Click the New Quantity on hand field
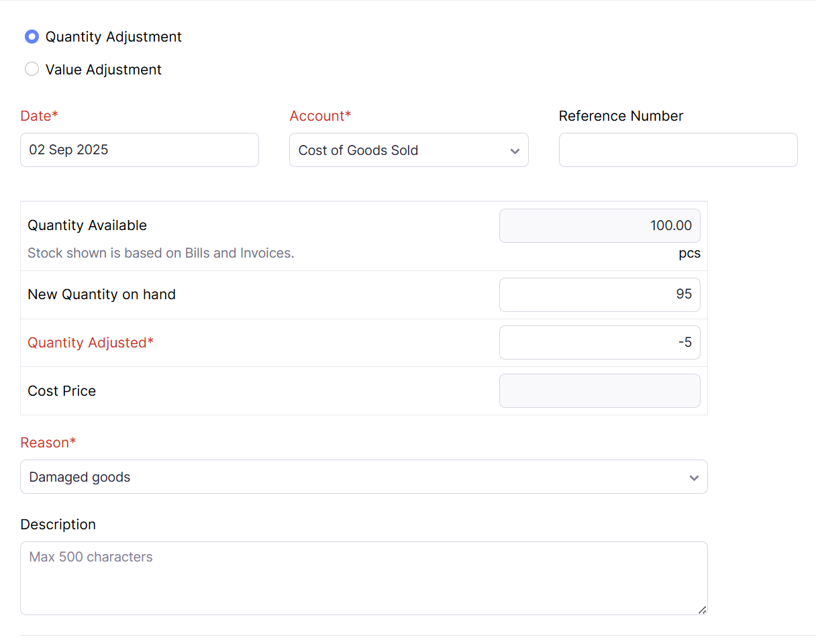The width and height of the screenshot is (816, 644). tap(599, 294)
